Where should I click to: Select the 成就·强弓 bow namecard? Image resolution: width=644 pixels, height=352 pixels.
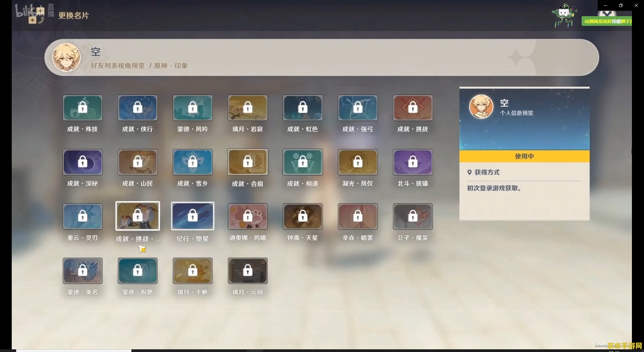point(358,108)
